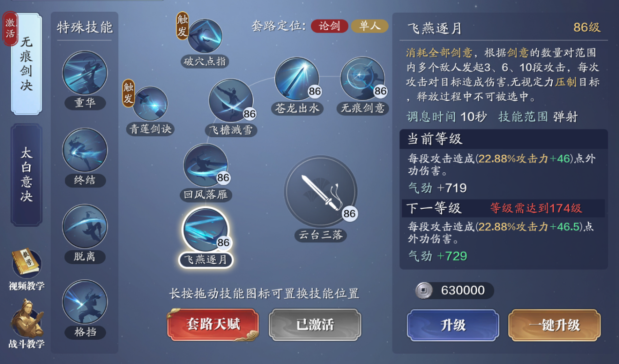
Task: Switch to the 太白意决 tab
Action: 26,175
